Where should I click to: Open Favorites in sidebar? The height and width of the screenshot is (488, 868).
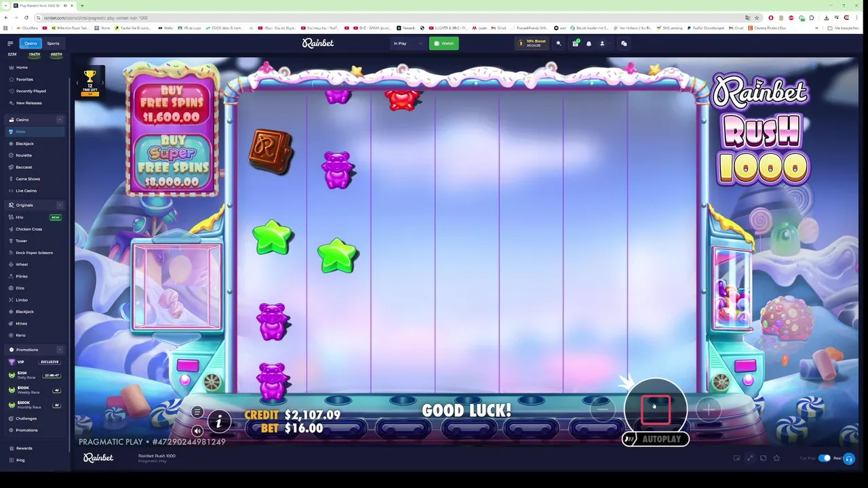pos(24,79)
